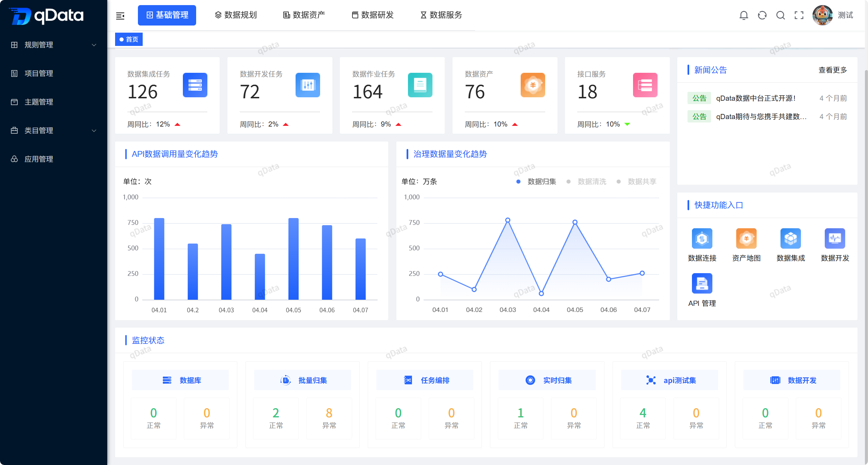Viewport: 868px width, 465px height.
Task: Toggle fullscreen mode icon
Action: point(799,15)
